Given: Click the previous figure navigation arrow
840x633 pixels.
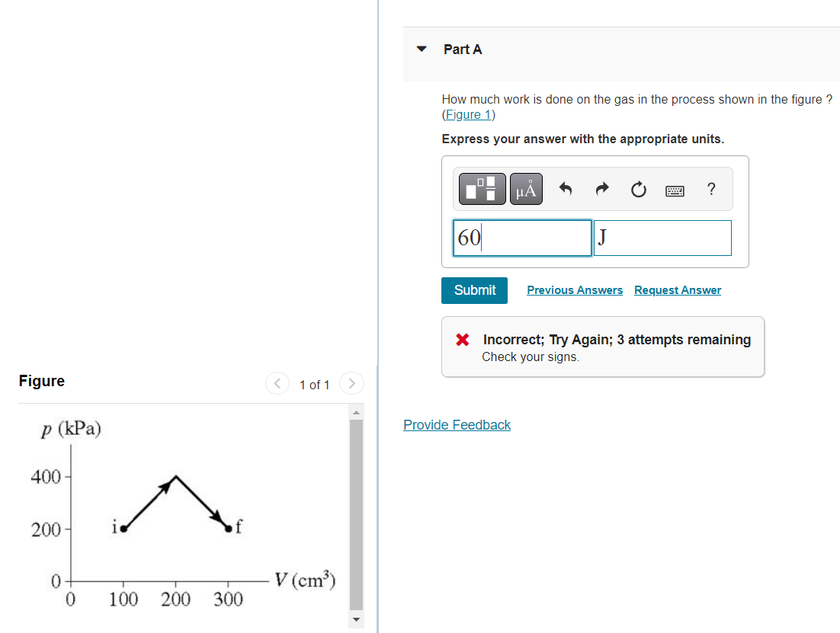Looking at the screenshot, I should coord(277,383).
